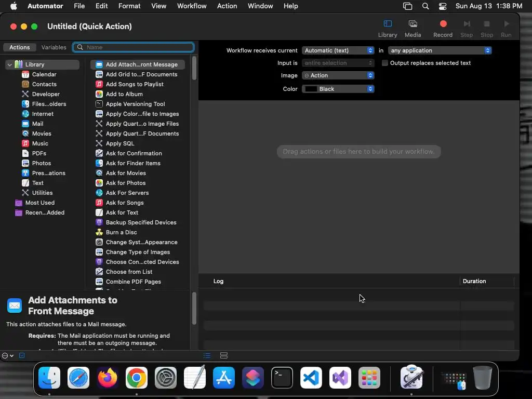Collapse the Library disclosure triangle
This screenshot has width=532, height=399.
[9, 64]
